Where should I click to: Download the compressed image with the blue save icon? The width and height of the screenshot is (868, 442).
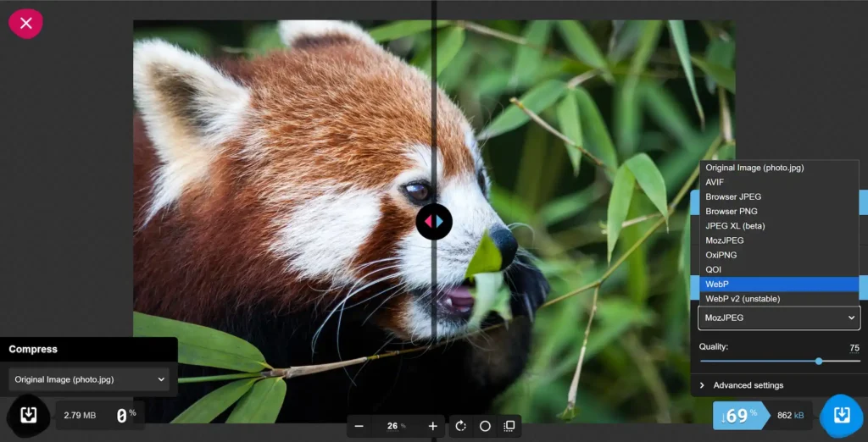click(842, 415)
